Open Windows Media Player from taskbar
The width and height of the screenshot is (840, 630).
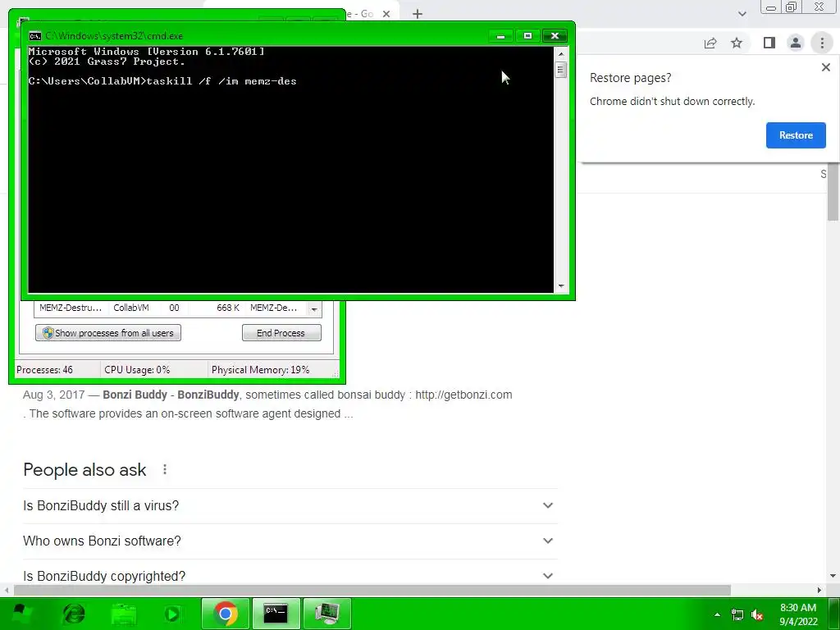click(x=172, y=614)
